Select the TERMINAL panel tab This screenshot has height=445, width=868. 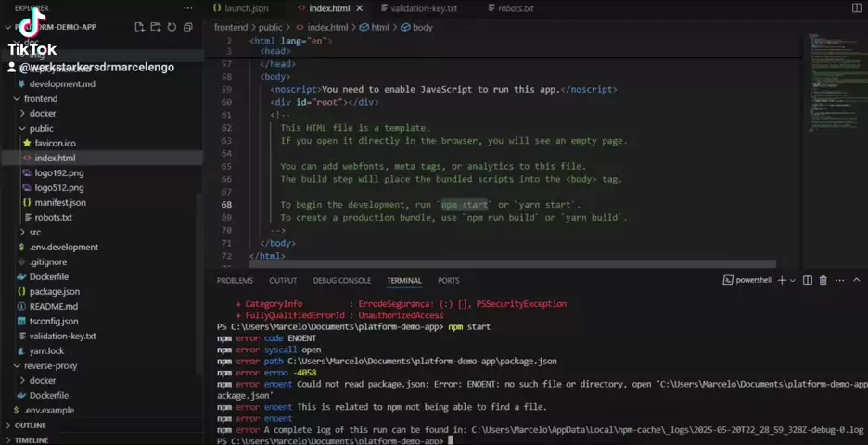pos(404,281)
